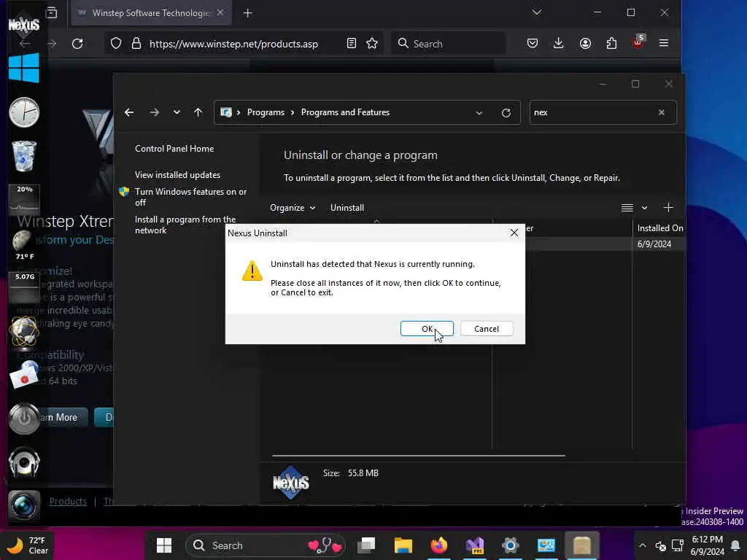The width and height of the screenshot is (747, 560).
Task: Select the 6/9/2024 installed date cell
Action: [x=654, y=244]
